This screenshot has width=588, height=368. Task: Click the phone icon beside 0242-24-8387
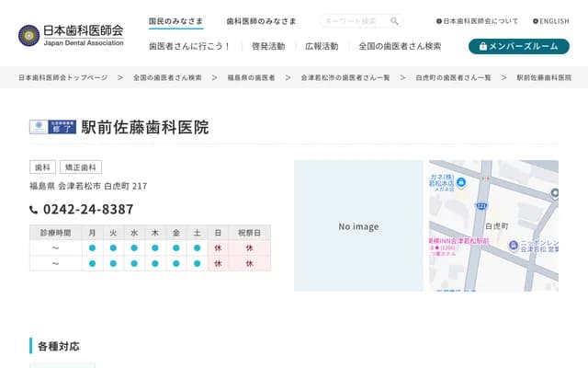tap(34, 210)
